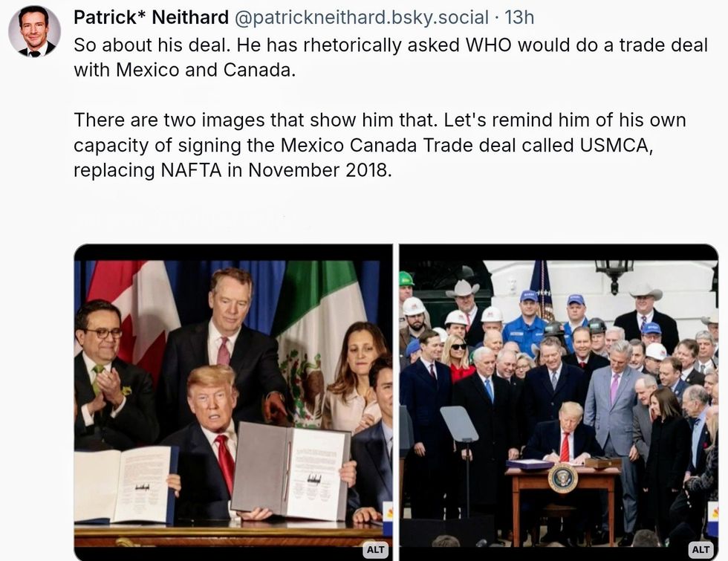Show ALT text for the right photo
Image resolution: width=728 pixels, height=561 pixels.
tap(701, 550)
